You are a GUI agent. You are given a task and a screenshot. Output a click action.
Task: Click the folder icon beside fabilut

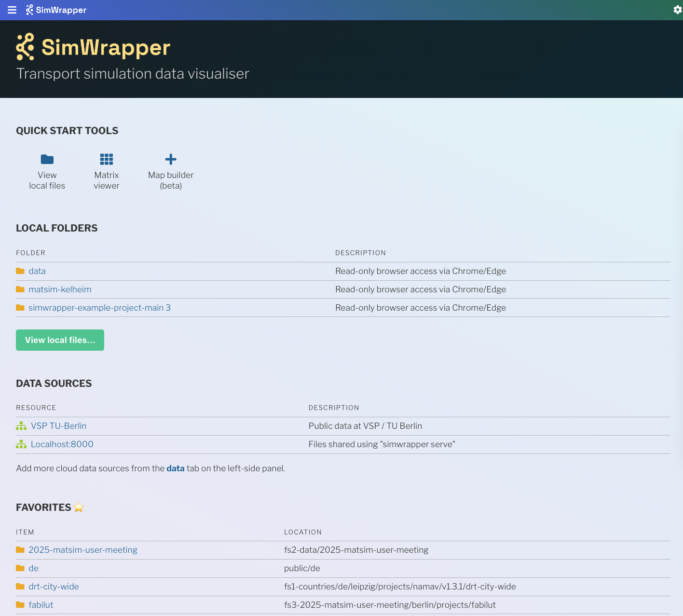(20, 605)
